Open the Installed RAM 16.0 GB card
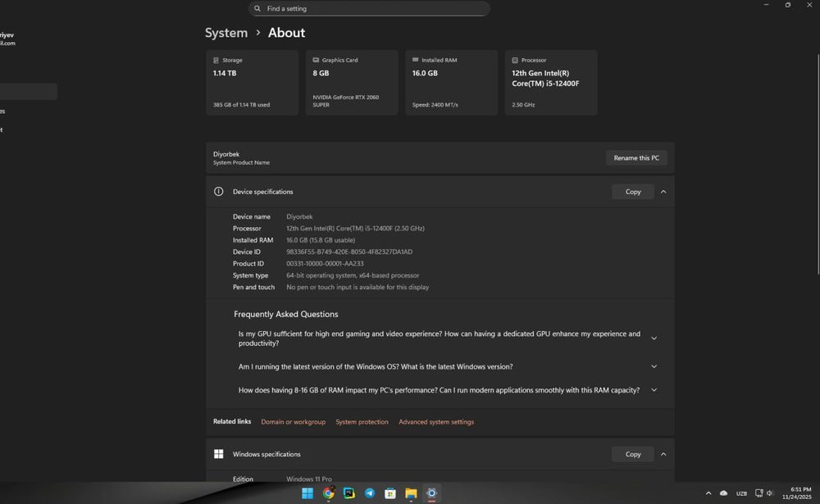Image resolution: width=820 pixels, height=504 pixels. (451, 83)
